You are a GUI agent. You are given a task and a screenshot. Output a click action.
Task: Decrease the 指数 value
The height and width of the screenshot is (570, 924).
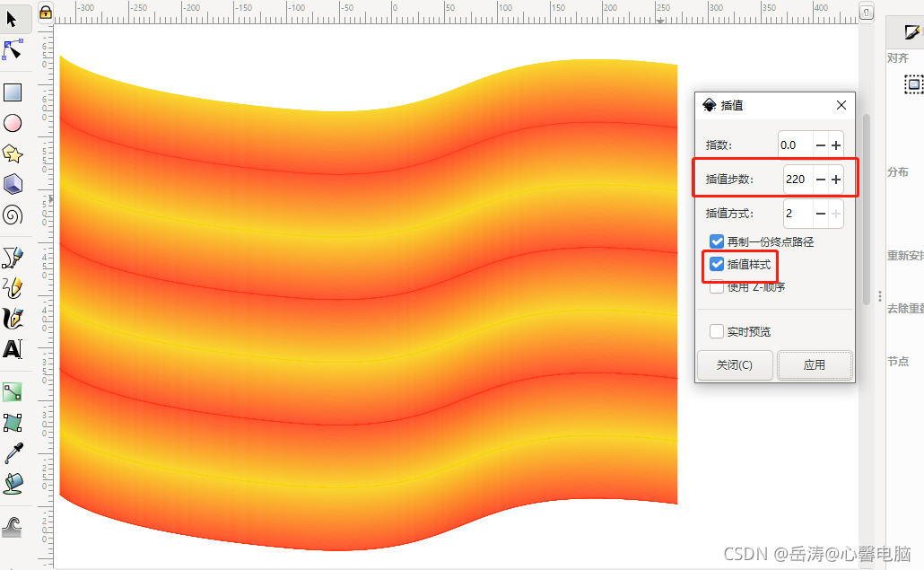(820, 145)
